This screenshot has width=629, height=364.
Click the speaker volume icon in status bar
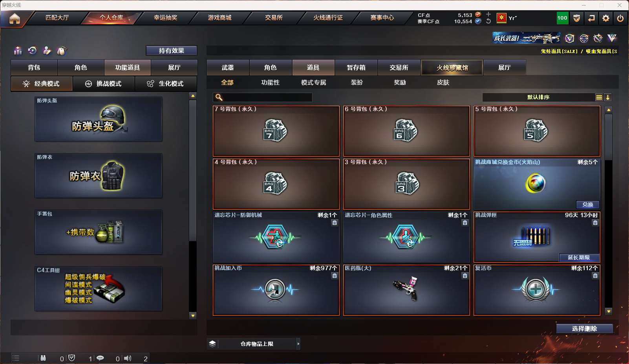(x=128, y=358)
